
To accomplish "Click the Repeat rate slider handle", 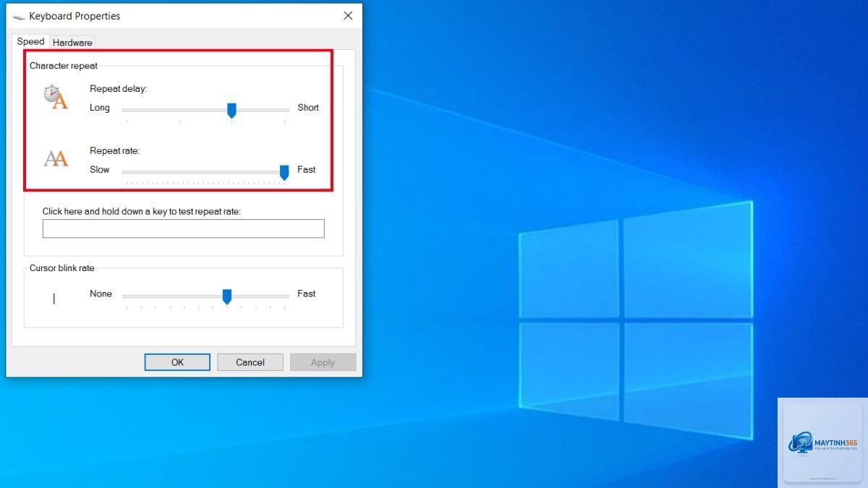I will click(x=284, y=172).
